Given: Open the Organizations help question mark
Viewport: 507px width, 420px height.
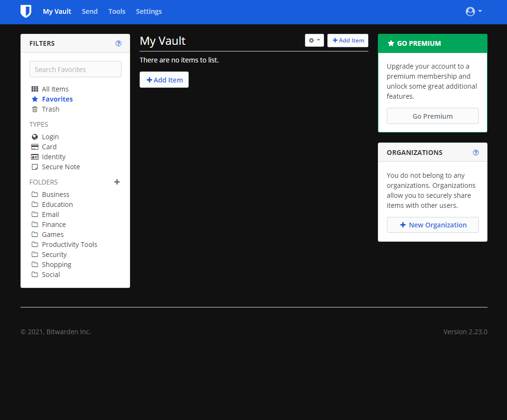Looking at the screenshot, I should coord(476,152).
